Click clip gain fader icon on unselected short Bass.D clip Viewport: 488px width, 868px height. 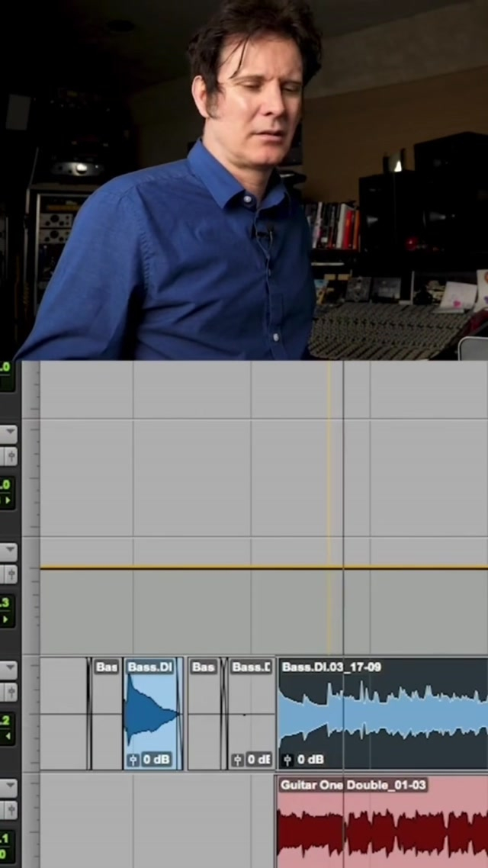tap(238, 760)
